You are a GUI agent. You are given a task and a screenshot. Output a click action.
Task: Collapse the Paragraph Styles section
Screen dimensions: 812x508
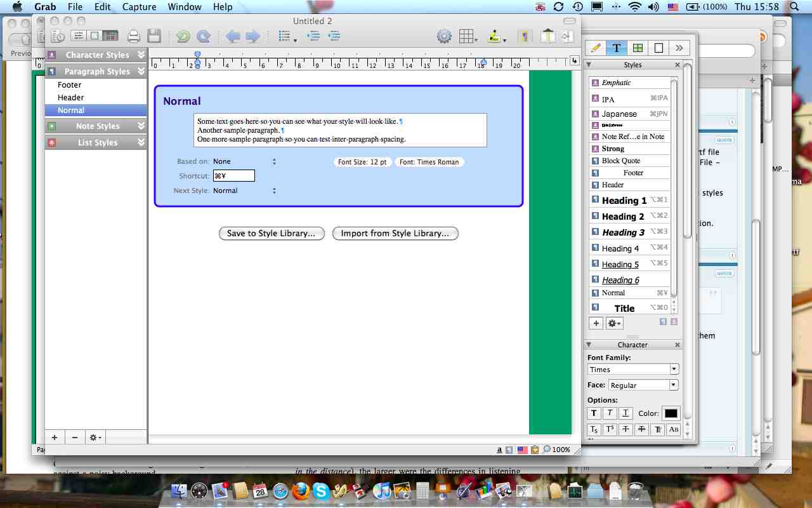click(x=141, y=71)
